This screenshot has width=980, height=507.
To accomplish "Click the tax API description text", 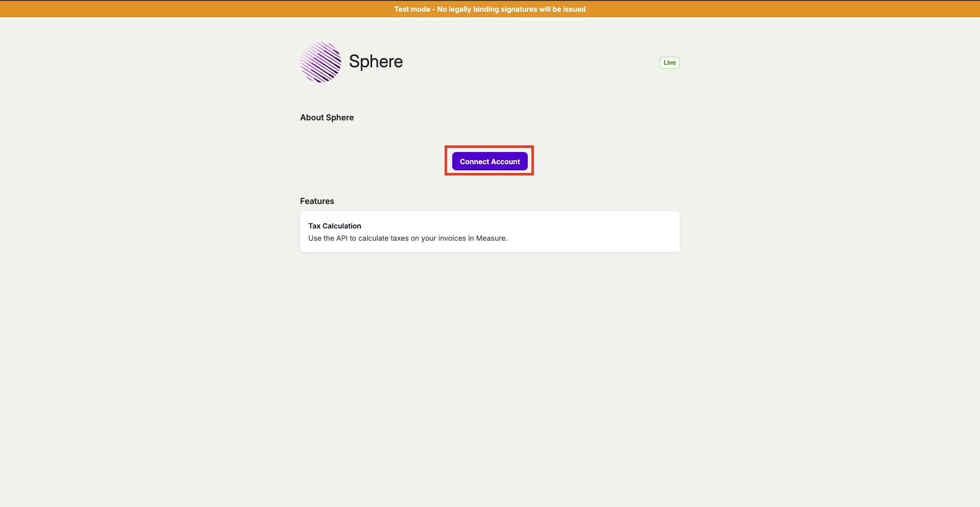I will (x=407, y=238).
